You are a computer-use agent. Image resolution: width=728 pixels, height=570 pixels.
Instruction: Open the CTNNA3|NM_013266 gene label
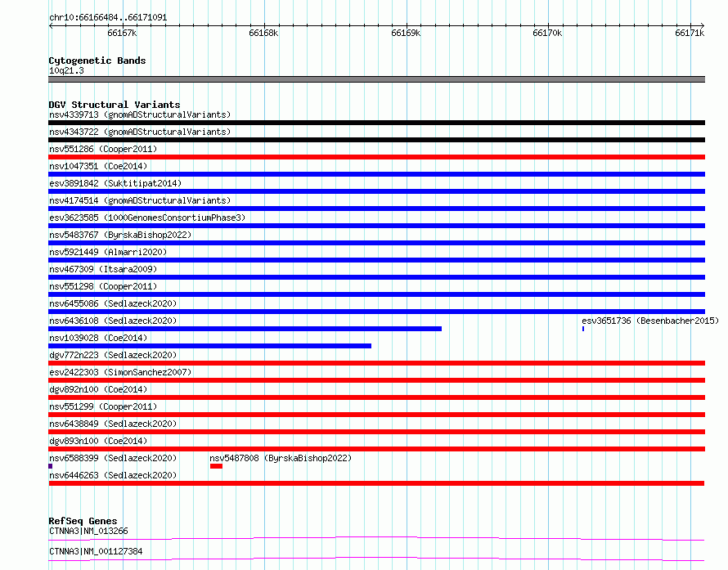tap(88, 531)
